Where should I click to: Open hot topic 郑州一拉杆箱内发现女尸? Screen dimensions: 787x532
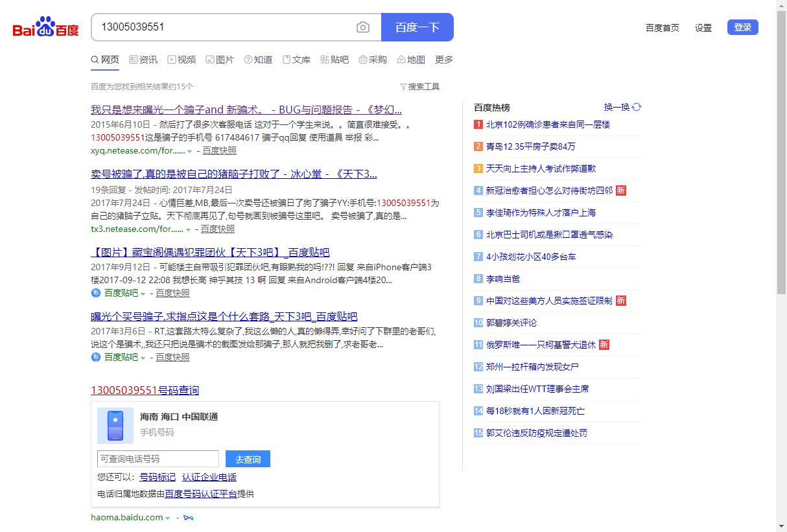532,367
